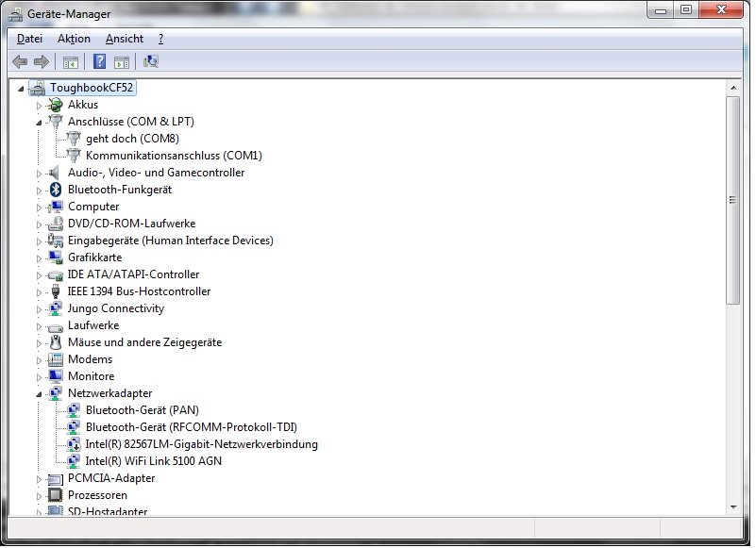Click the Forward arrow toolbar icon

point(42,61)
